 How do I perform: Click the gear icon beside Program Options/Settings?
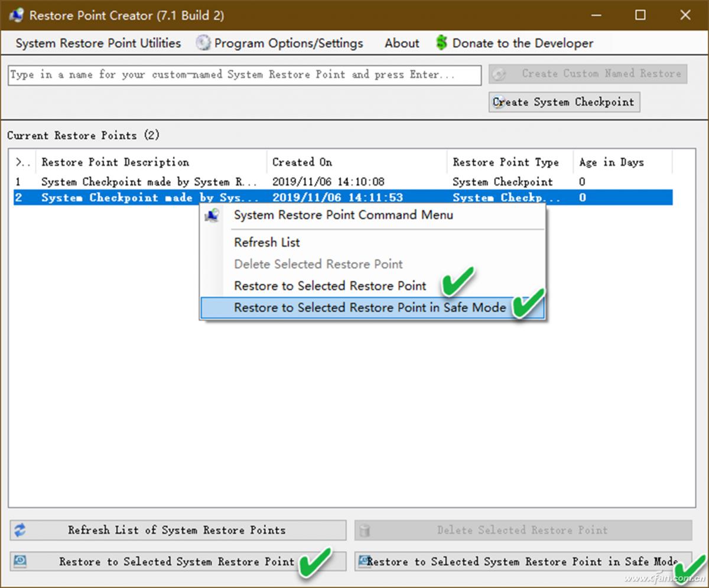203,43
